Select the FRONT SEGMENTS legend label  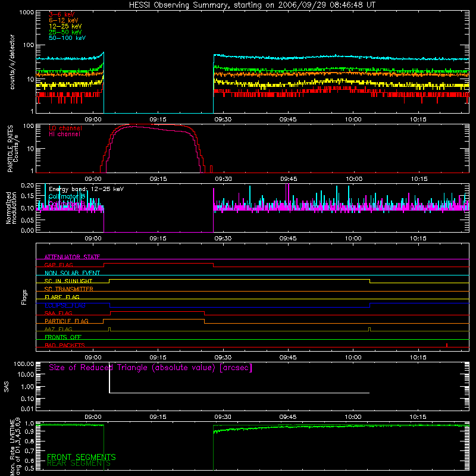(x=82, y=457)
